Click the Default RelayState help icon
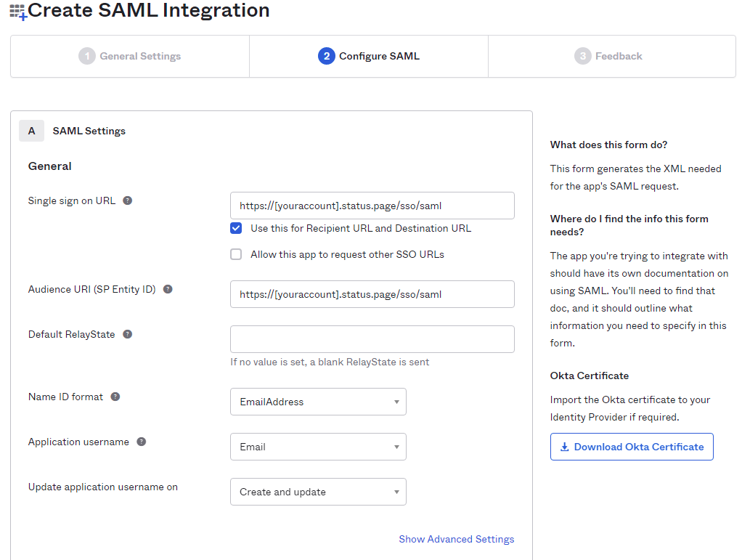 (x=128, y=334)
